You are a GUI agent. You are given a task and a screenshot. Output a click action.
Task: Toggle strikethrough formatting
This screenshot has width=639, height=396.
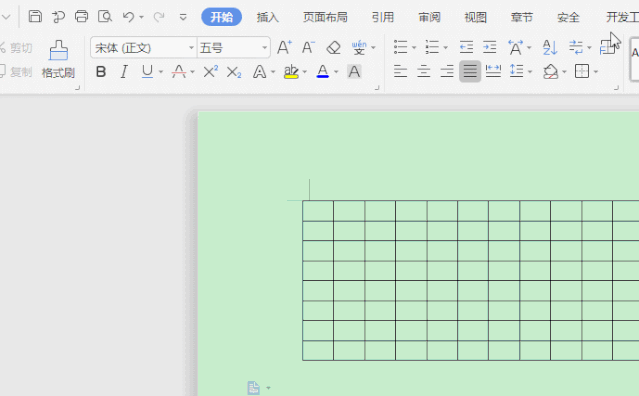click(x=179, y=72)
